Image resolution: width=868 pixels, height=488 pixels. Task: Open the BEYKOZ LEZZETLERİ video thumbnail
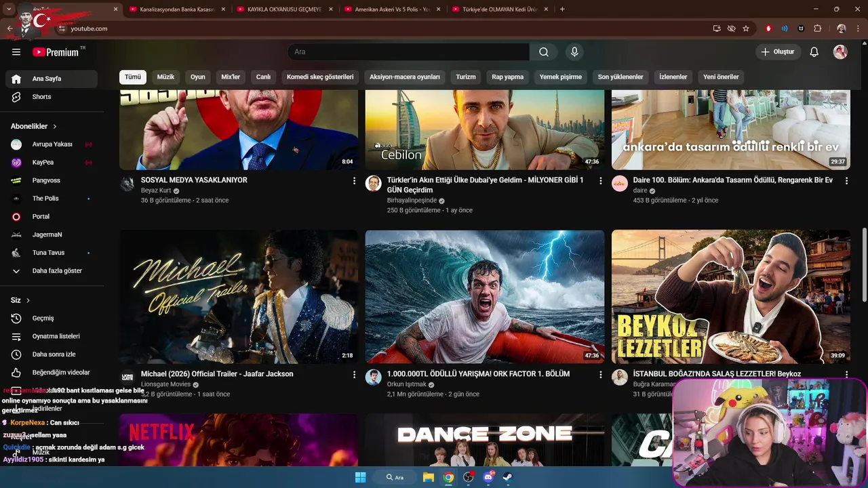[731, 297]
